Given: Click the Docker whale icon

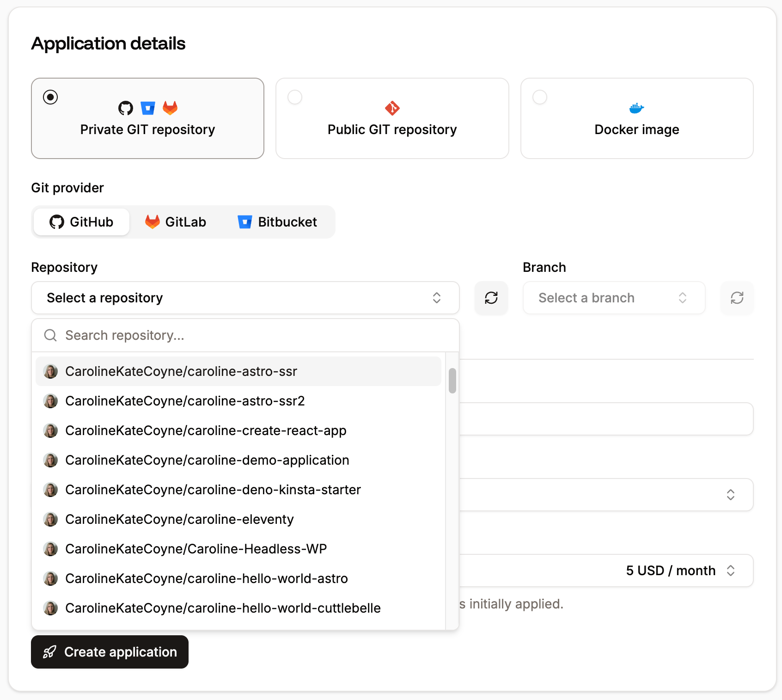Looking at the screenshot, I should point(637,108).
